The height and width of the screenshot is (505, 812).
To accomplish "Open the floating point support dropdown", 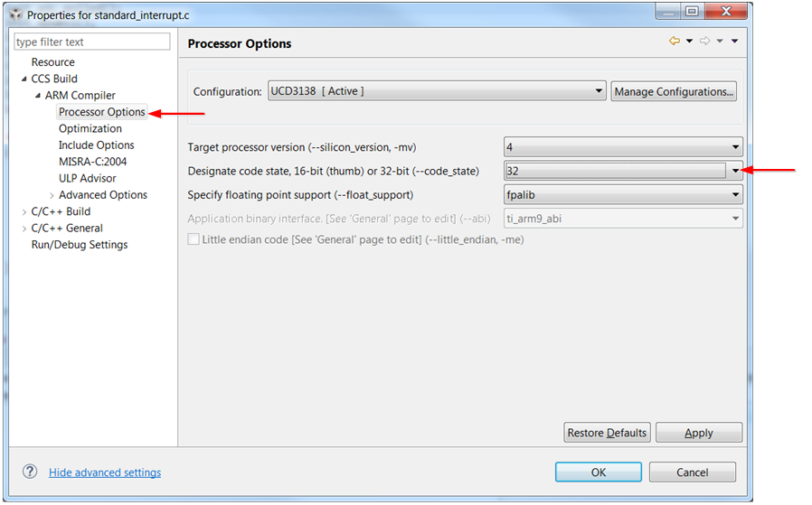I will pyautogui.click(x=623, y=194).
